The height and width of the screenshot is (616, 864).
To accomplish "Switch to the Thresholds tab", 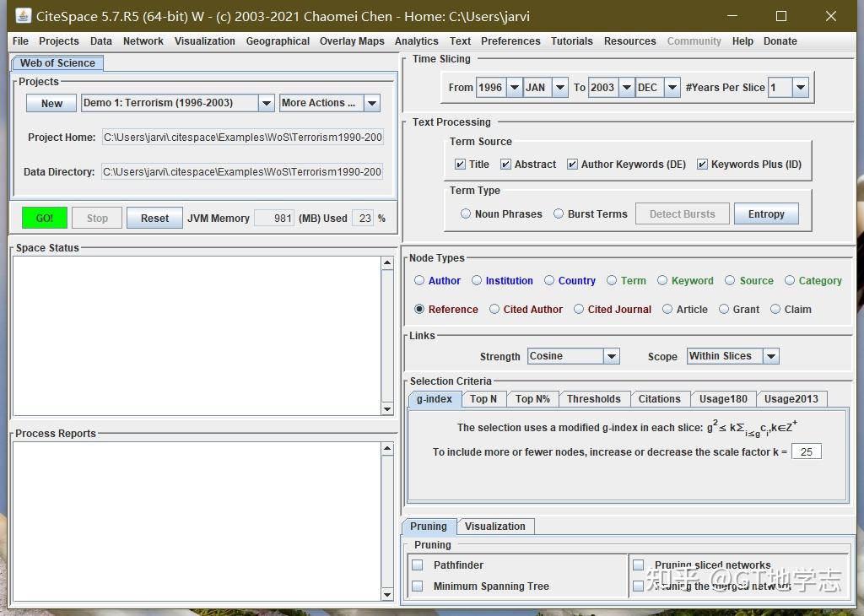I will pyautogui.click(x=593, y=399).
